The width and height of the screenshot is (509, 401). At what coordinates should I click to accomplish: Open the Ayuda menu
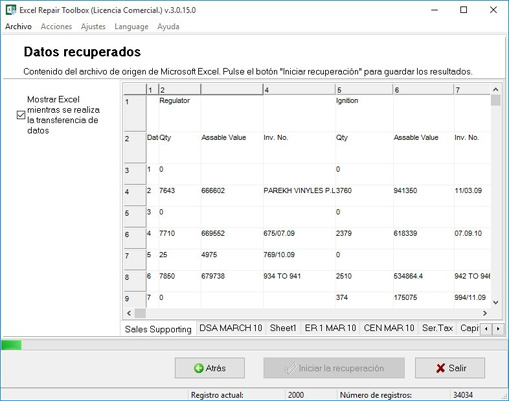(x=168, y=27)
